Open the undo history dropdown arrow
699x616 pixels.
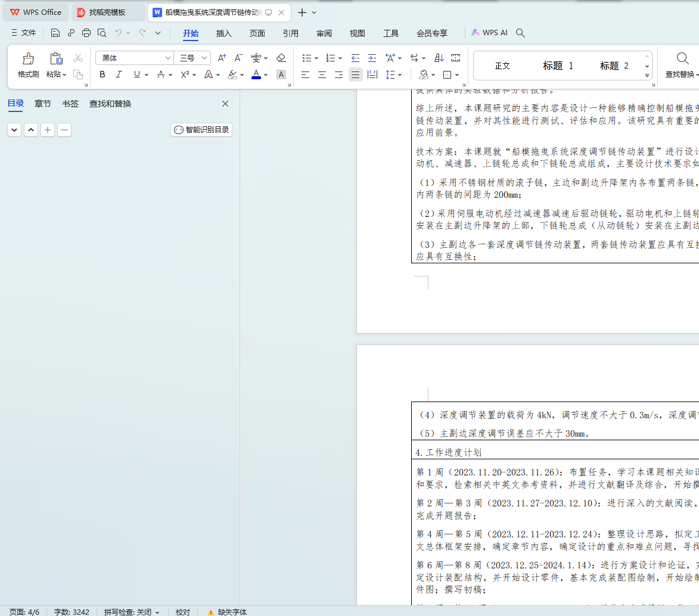[x=128, y=33]
